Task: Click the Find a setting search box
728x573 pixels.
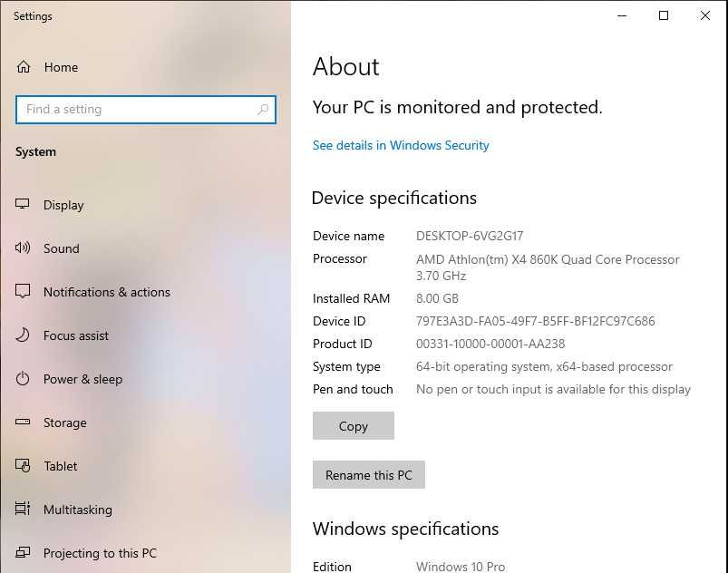Action: 136,110
